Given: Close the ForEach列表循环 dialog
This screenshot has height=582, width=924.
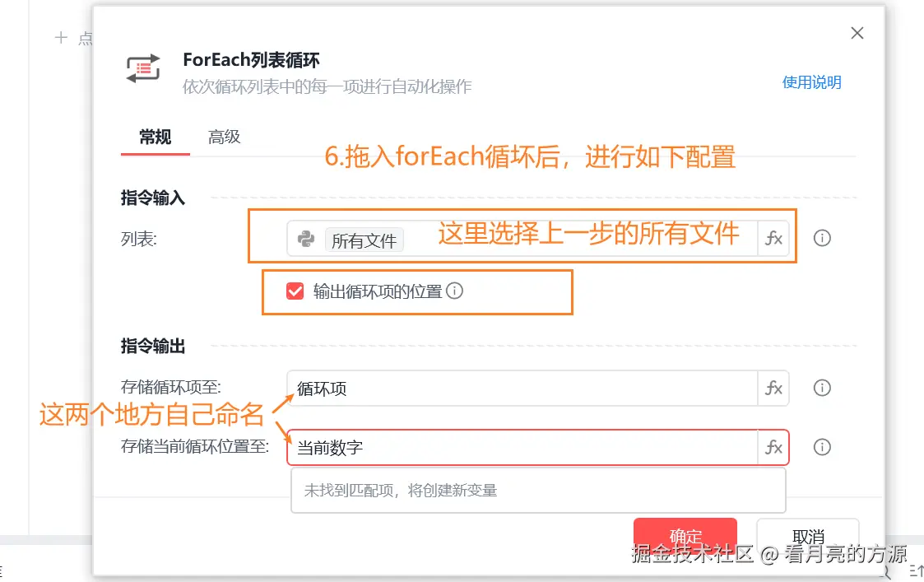Looking at the screenshot, I should coord(857,33).
